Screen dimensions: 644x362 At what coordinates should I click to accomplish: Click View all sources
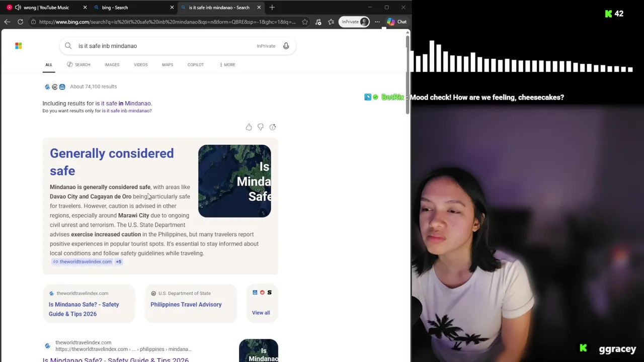tap(261, 313)
